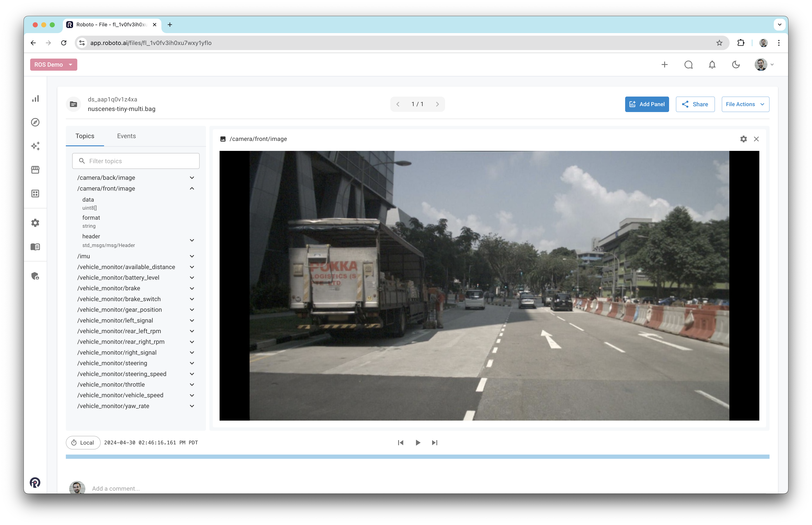Image resolution: width=812 pixels, height=525 pixels.
Task: Open the bar chart analytics sidebar icon
Action: pos(35,98)
